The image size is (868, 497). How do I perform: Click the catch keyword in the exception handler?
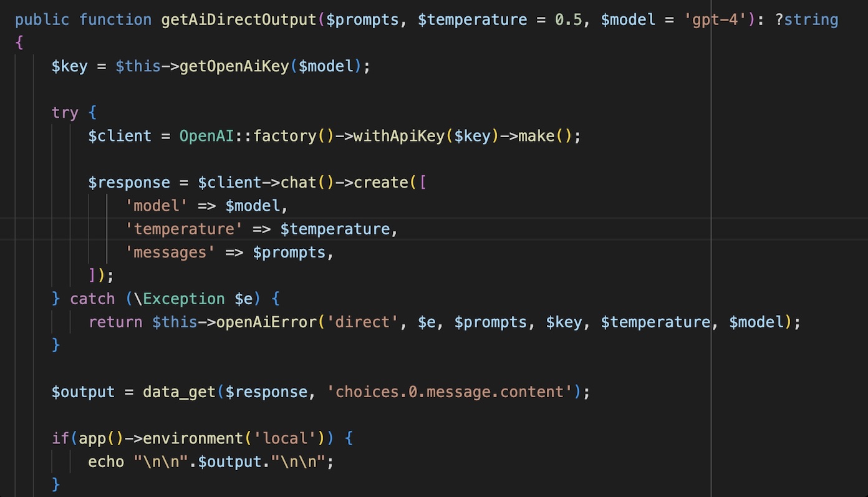click(x=92, y=298)
